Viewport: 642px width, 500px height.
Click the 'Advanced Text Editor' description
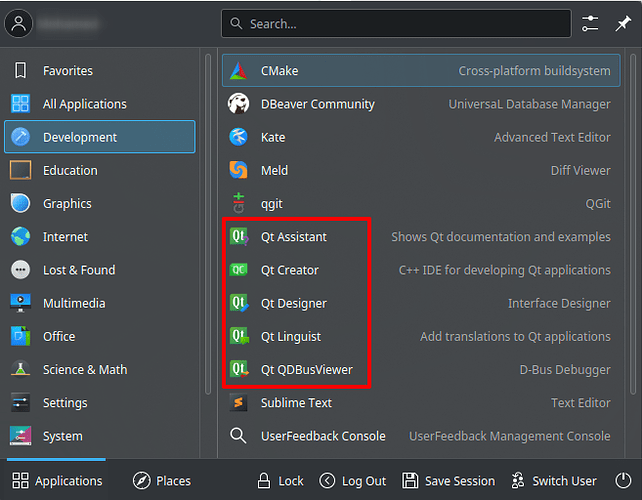[552, 137]
